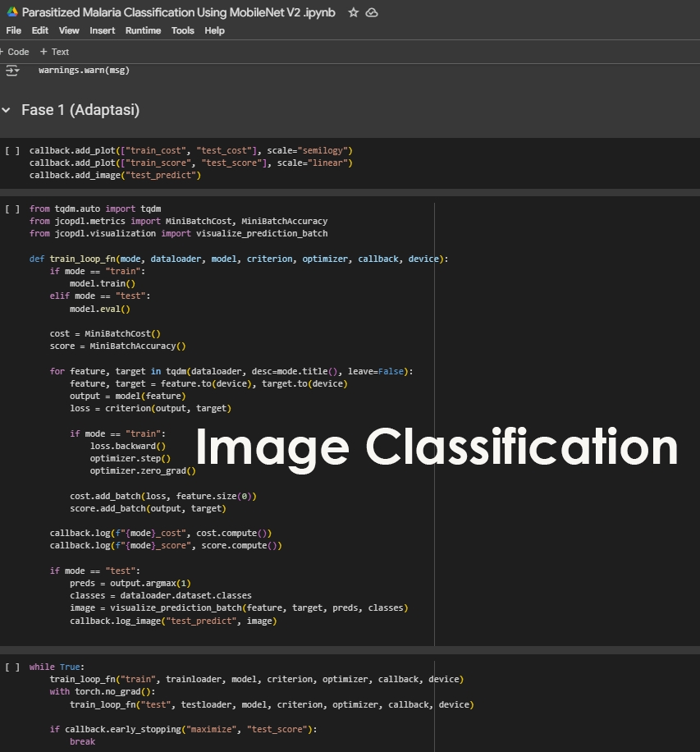Select the Fase 1 (Adaptasi) heading text
This screenshot has width=700, height=752.
coord(80,110)
